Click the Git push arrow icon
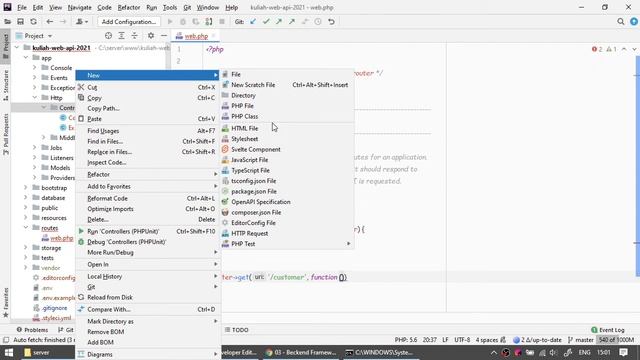This screenshot has width=640, height=360. pyautogui.click(x=279, y=22)
